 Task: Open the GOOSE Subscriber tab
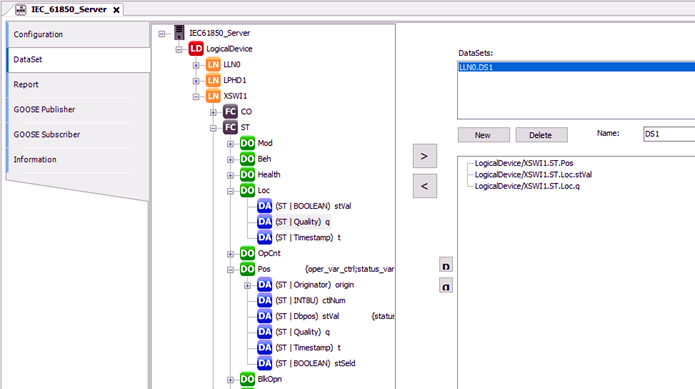(79, 134)
